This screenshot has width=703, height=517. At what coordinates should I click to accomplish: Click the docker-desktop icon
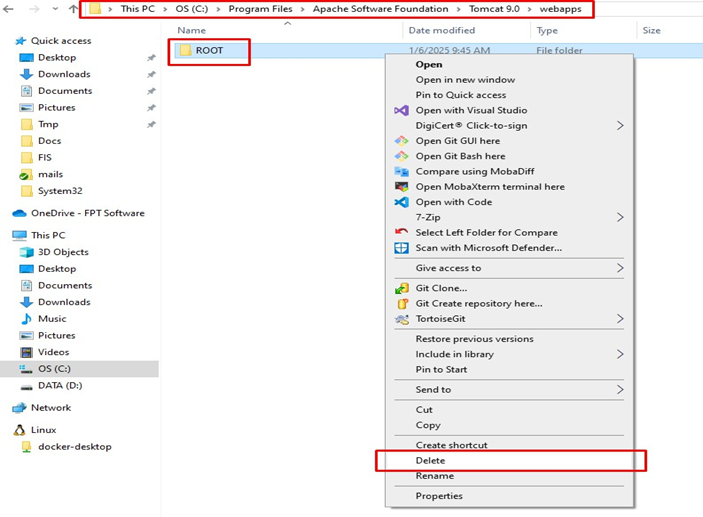26,447
